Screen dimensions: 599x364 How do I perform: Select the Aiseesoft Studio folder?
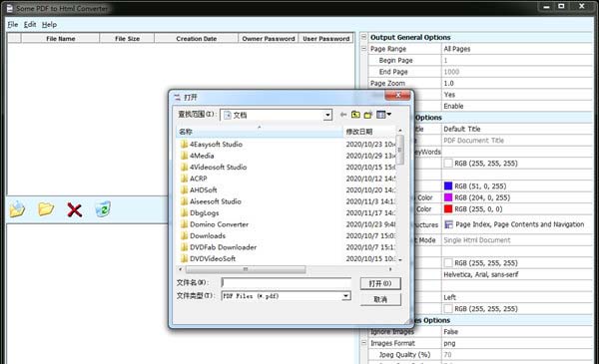coord(211,201)
